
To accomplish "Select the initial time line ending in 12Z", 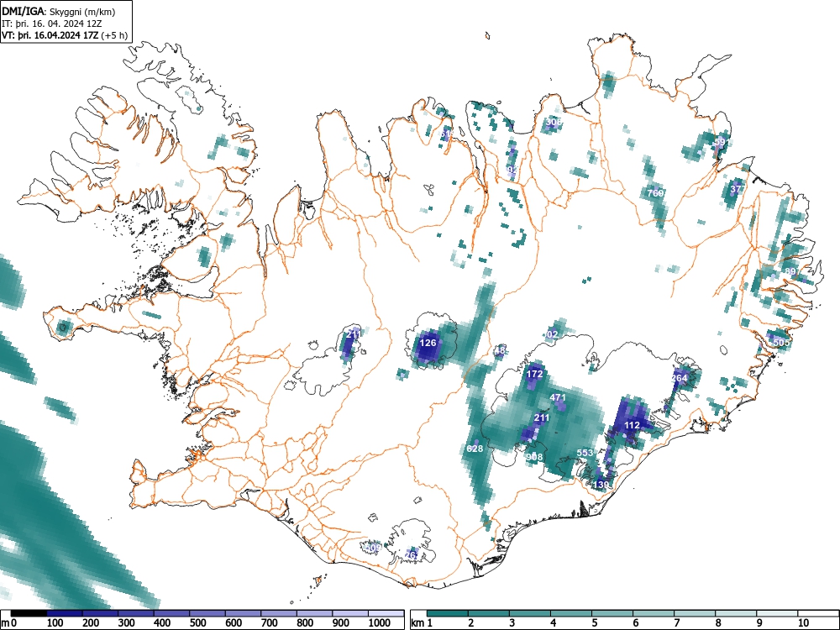I will coord(52,24).
